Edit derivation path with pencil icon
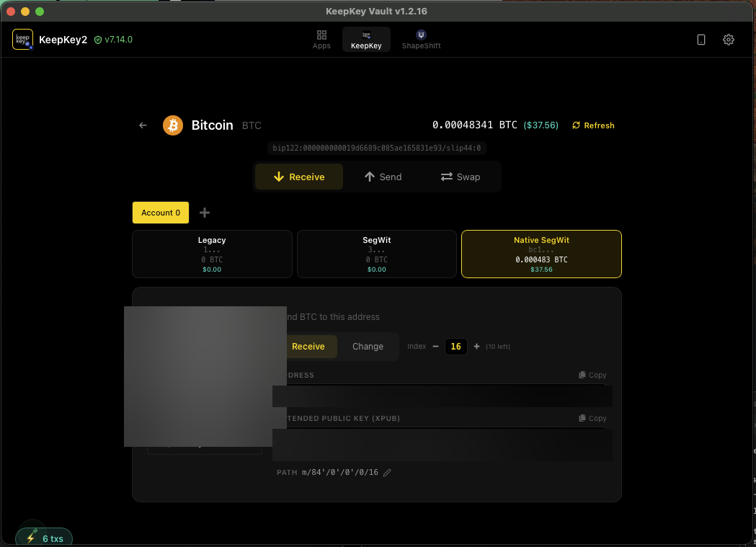This screenshot has height=547, width=756. point(387,473)
